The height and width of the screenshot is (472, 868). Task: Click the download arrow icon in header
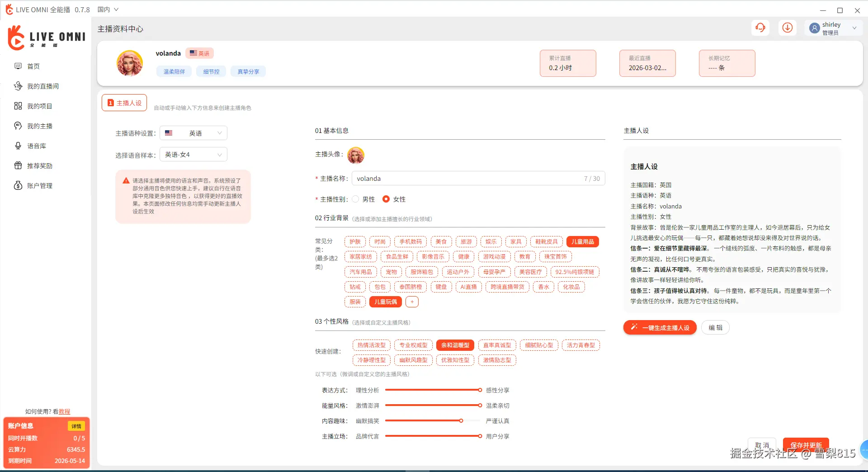pyautogui.click(x=788, y=28)
